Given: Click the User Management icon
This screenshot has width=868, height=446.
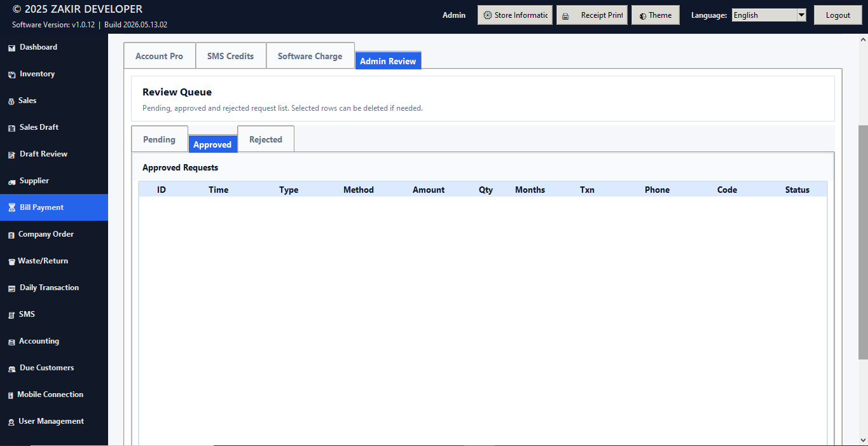Looking at the screenshot, I should (11, 422).
